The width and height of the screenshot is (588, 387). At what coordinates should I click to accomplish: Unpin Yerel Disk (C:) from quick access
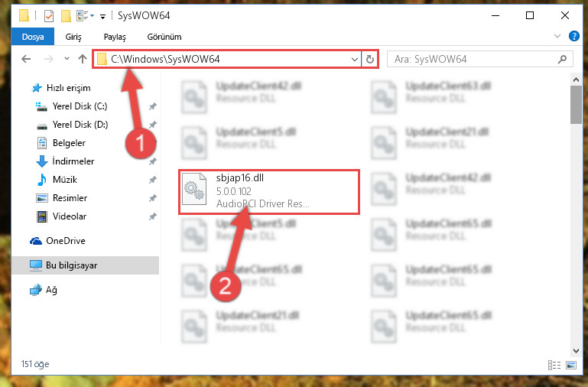(153, 106)
